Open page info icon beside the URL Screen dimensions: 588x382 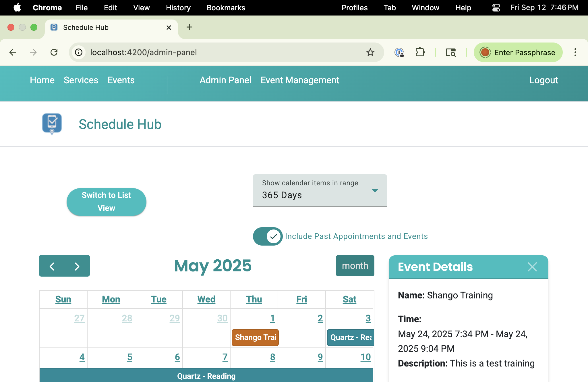78,52
